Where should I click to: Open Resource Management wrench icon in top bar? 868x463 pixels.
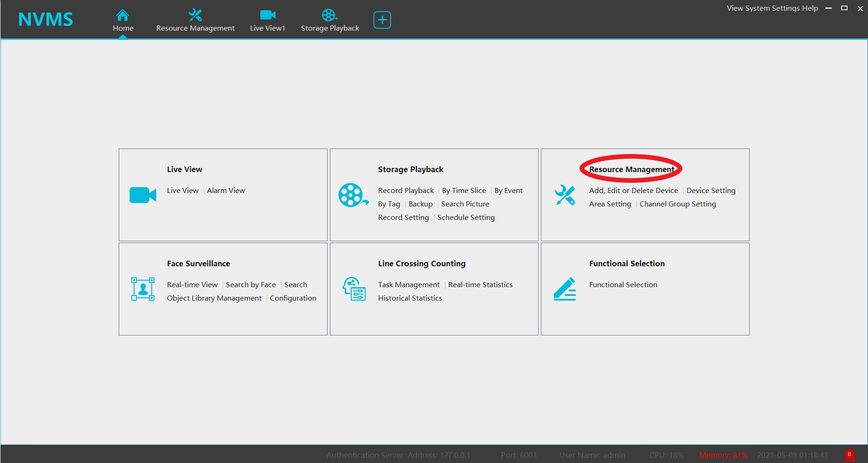coord(195,15)
